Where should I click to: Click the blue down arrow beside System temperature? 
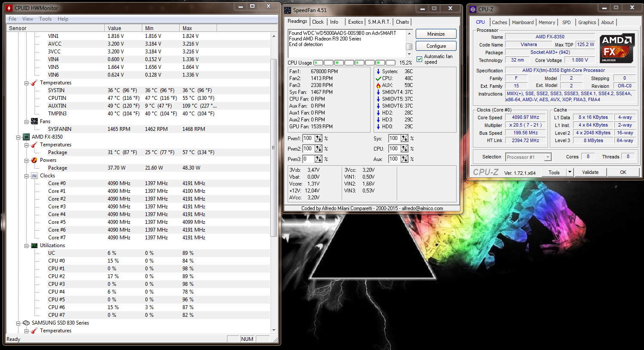(378, 71)
